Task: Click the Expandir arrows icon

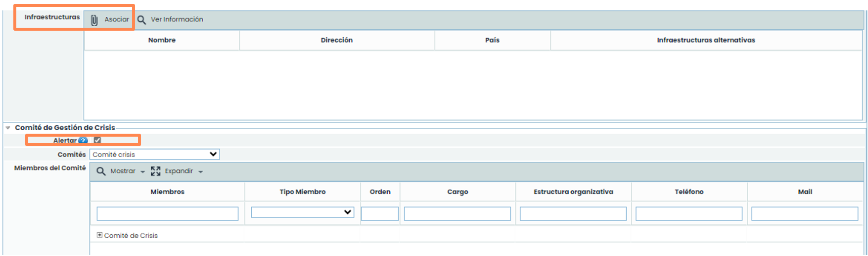Action: 155,171
